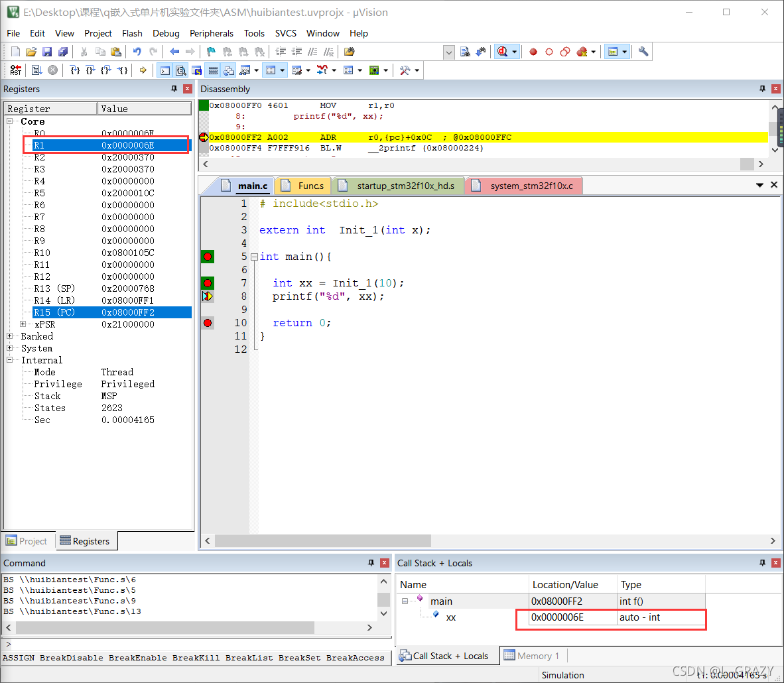
Task: Click the Kill All Breakpoints icon
Action: click(582, 52)
